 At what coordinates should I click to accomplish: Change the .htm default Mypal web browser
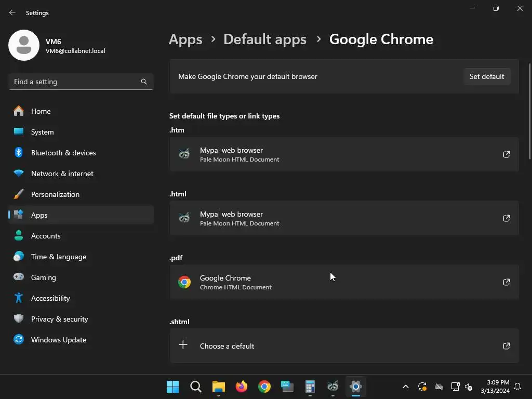tap(344, 154)
